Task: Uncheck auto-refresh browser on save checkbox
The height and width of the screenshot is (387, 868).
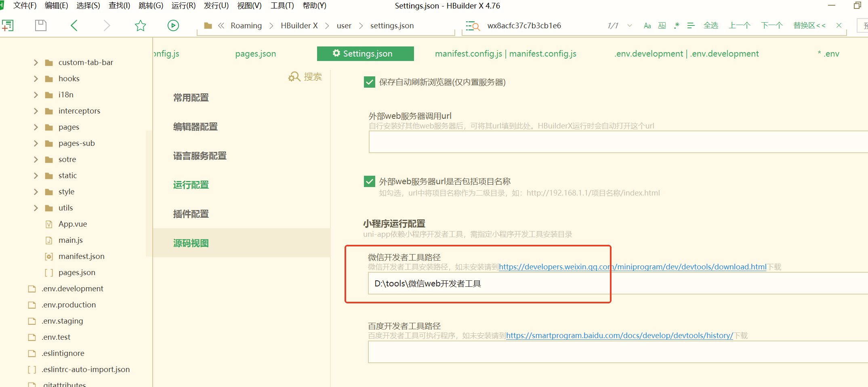Action: pyautogui.click(x=369, y=82)
